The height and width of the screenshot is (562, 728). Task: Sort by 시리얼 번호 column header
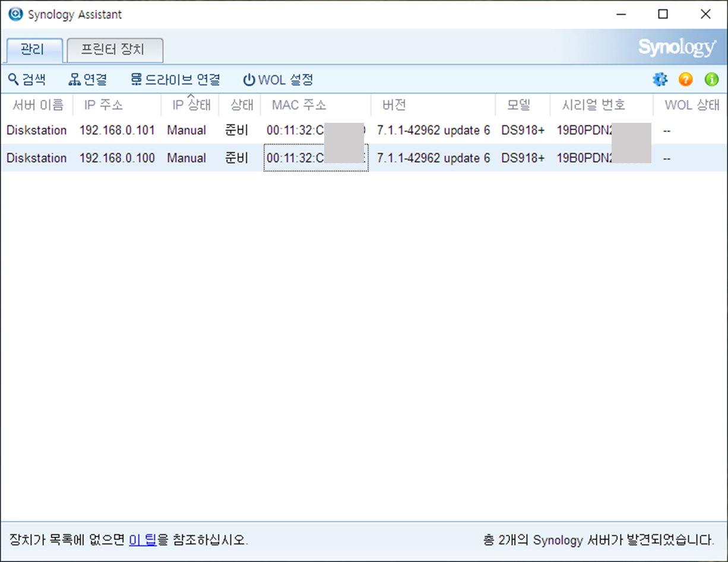tap(602, 105)
